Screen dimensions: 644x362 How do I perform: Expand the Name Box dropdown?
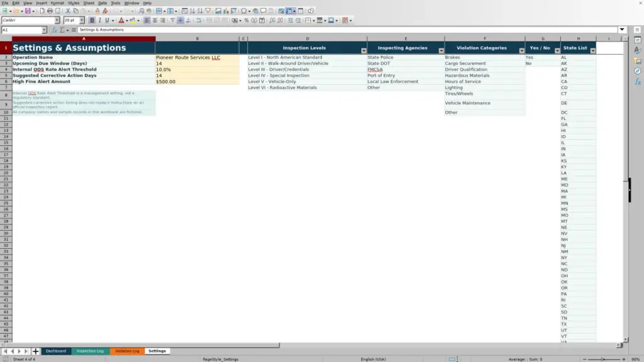click(44, 30)
